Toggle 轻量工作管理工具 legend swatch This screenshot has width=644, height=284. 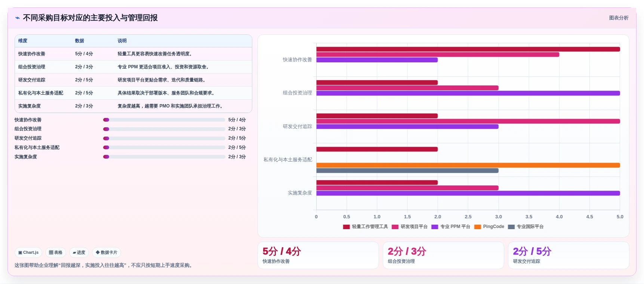(346, 227)
